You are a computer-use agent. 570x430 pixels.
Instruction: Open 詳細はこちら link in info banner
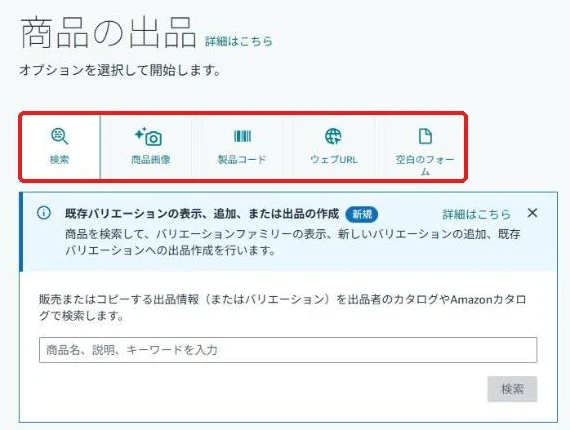tap(476, 214)
